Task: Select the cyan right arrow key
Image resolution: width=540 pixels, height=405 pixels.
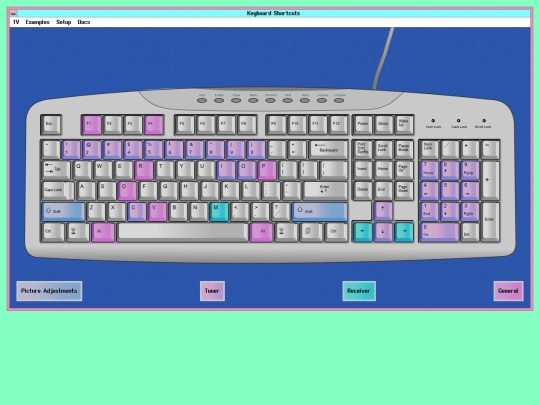Action: (x=404, y=232)
